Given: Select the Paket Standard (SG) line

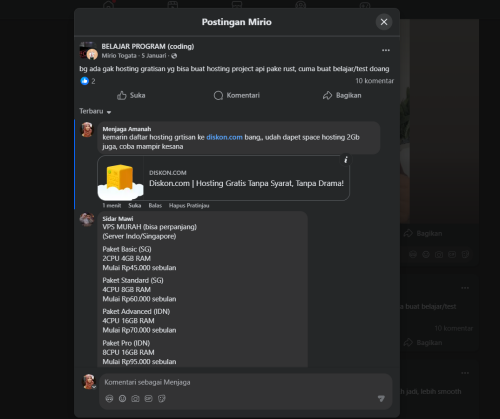Looking at the screenshot, I should point(133,280).
